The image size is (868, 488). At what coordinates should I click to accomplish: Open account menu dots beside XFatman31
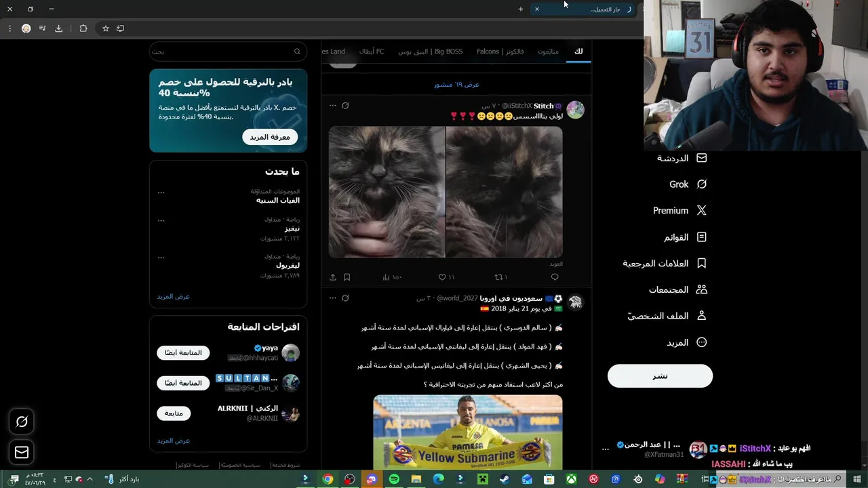click(606, 449)
